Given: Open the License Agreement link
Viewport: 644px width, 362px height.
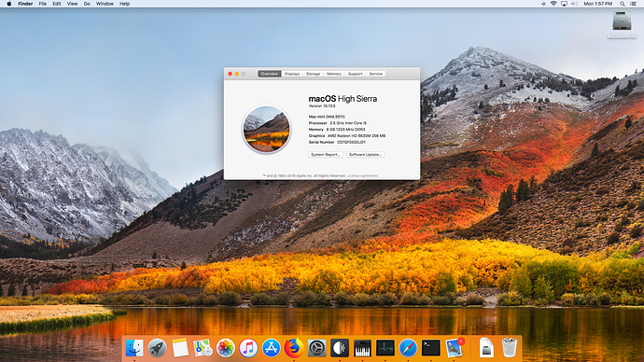Looking at the screenshot, I should point(363,175).
